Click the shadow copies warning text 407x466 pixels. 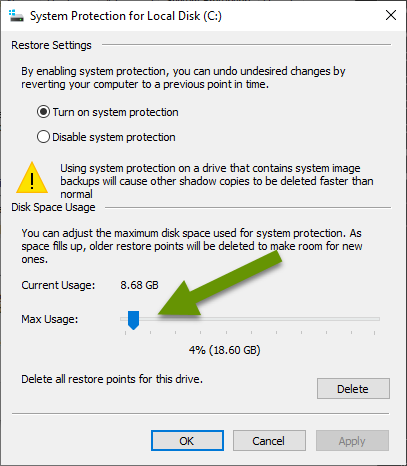tap(217, 181)
